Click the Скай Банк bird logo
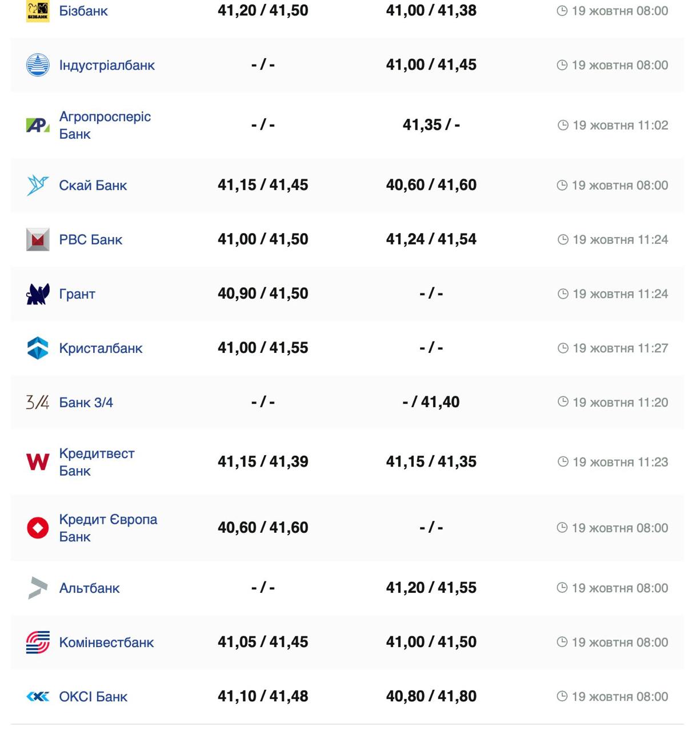700x731 pixels. tap(38, 185)
